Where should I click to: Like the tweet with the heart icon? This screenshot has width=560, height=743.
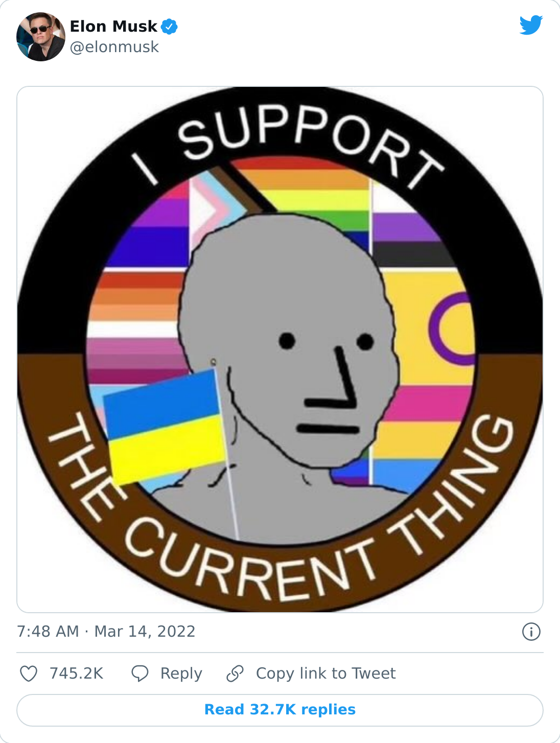29,674
